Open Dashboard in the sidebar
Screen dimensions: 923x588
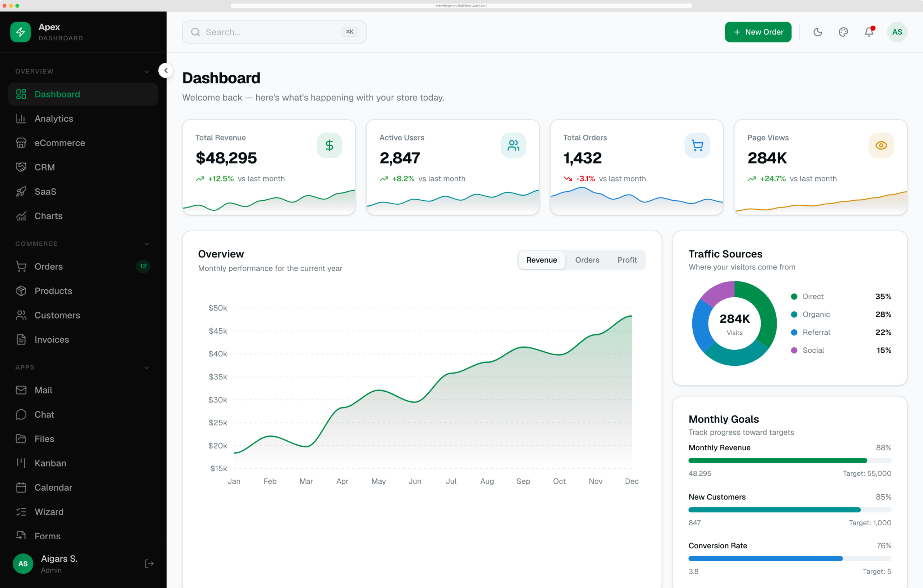(x=83, y=94)
